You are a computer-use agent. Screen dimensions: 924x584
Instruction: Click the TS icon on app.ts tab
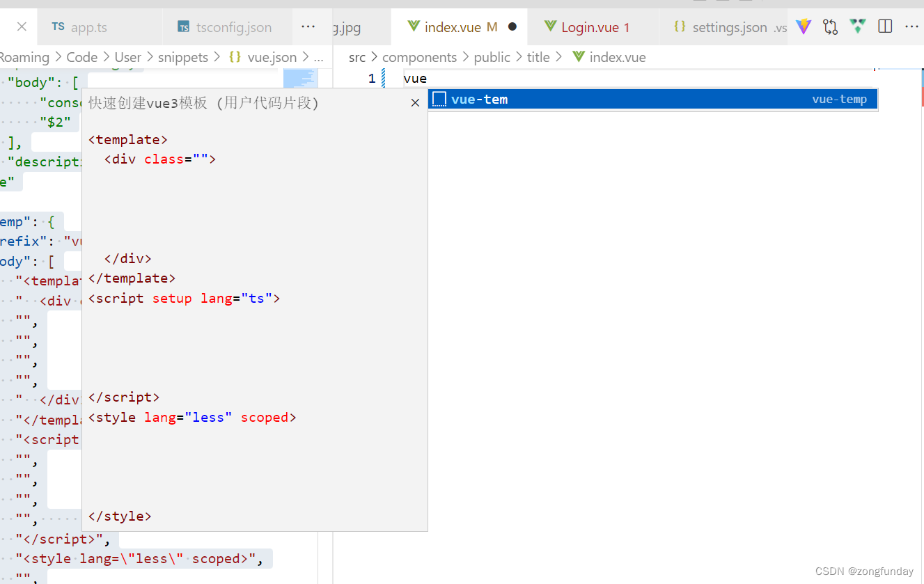pos(58,27)
